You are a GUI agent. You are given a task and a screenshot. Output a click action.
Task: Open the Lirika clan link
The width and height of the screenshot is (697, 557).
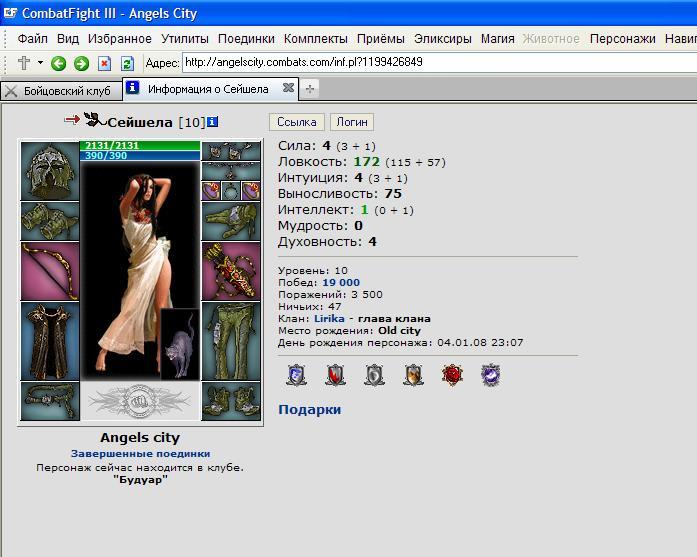329,318
